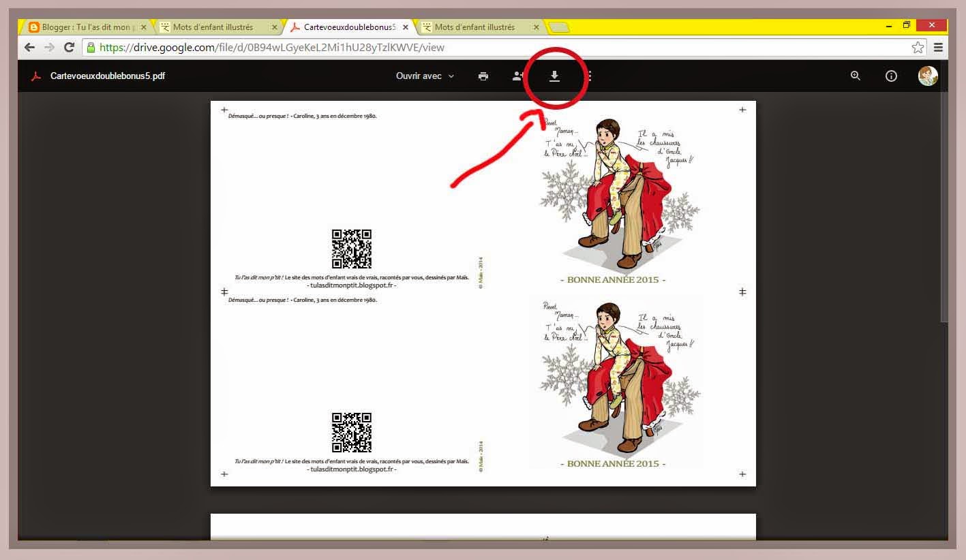
Task: Close the Blogger tab
Action: pyautogui.click(x=143, y=27)
